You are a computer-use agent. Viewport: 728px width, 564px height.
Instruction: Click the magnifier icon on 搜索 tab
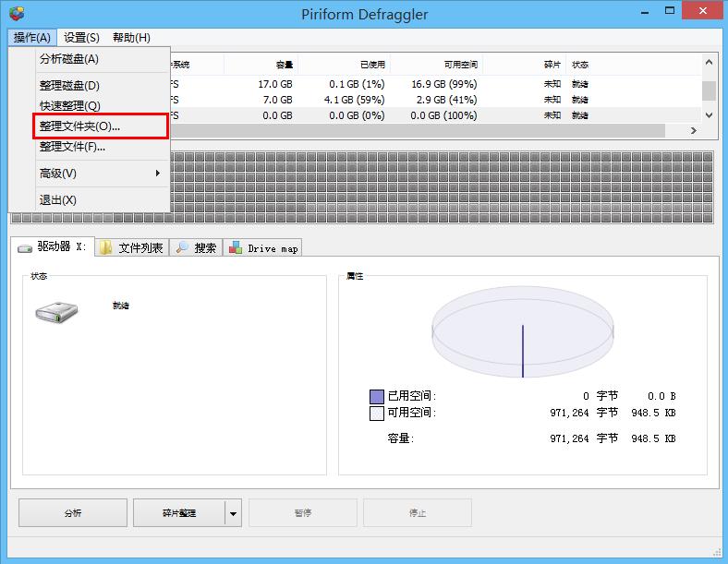[x=182, y=247]
